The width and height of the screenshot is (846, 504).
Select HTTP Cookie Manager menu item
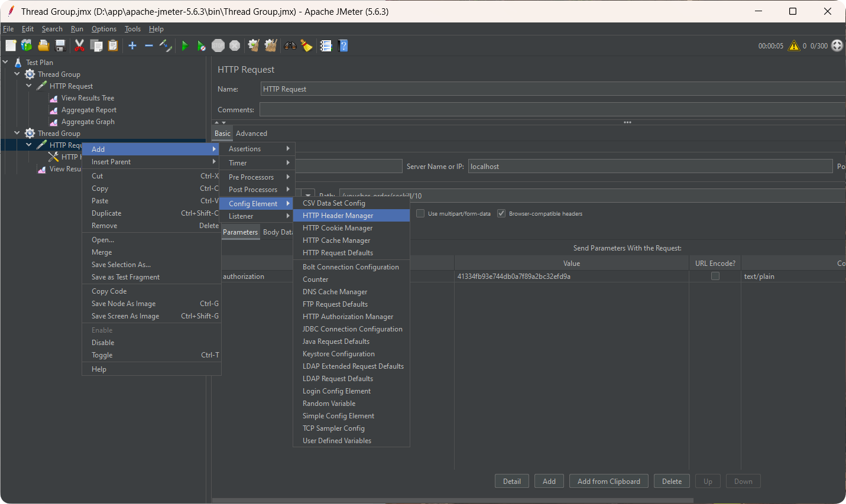click(x=351, y=228)
